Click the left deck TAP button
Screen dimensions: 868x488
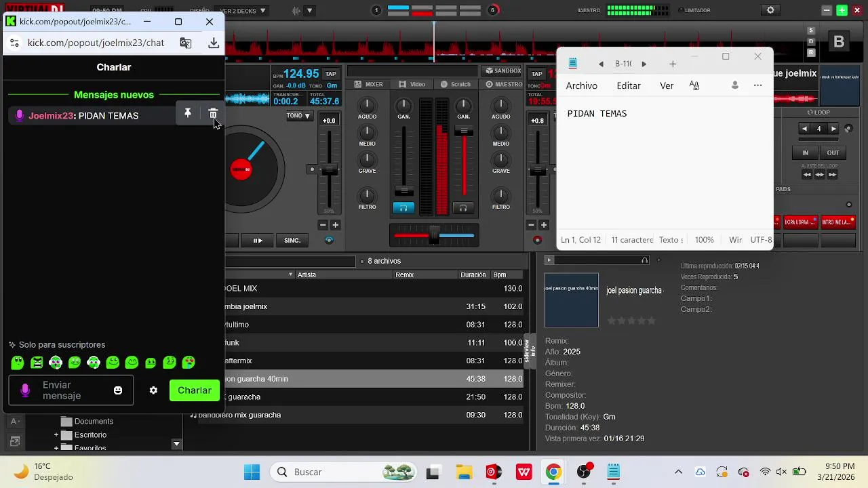pyautogui.click(x=330, y=74)
